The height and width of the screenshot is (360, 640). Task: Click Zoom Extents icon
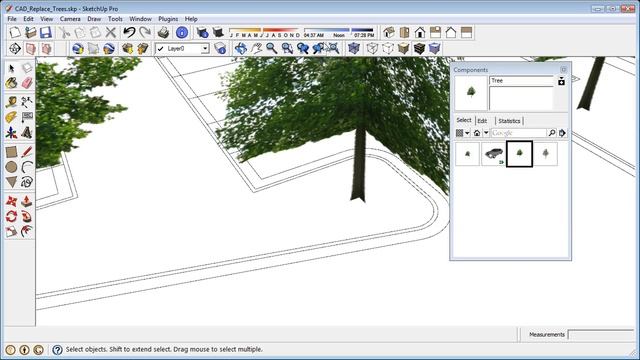[333, 49]
